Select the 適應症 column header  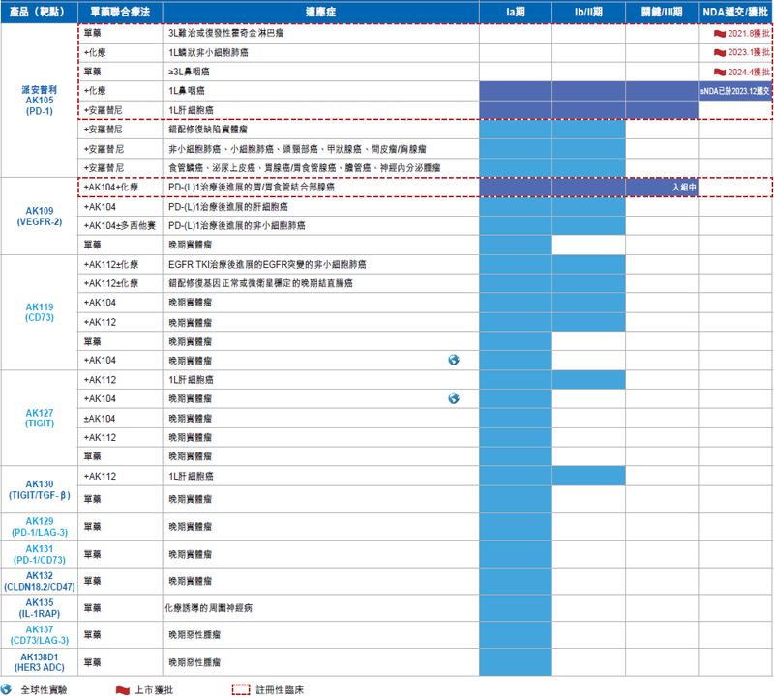click(320, 11)
